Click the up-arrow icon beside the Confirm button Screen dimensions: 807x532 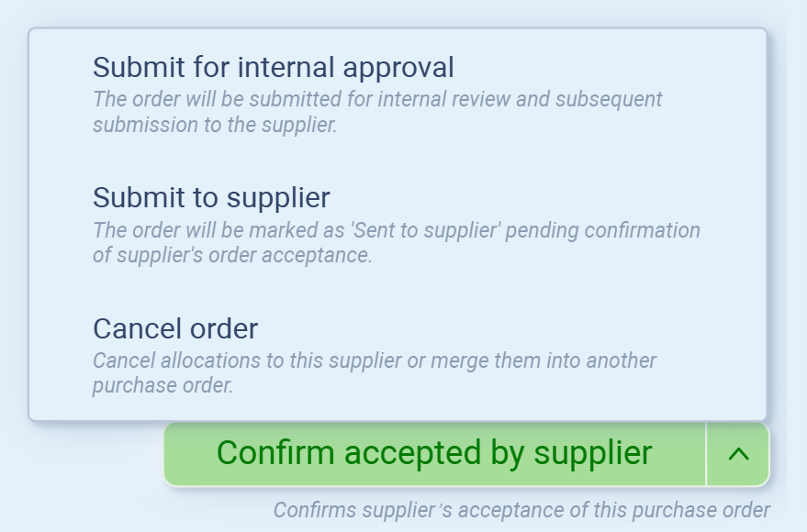tap(738, 454)
